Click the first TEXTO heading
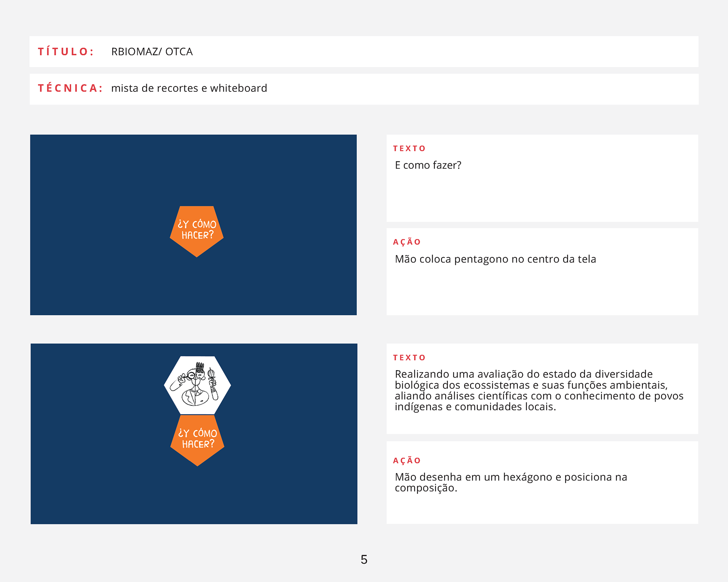Screen dimensions: 728x582 [409, 149]
